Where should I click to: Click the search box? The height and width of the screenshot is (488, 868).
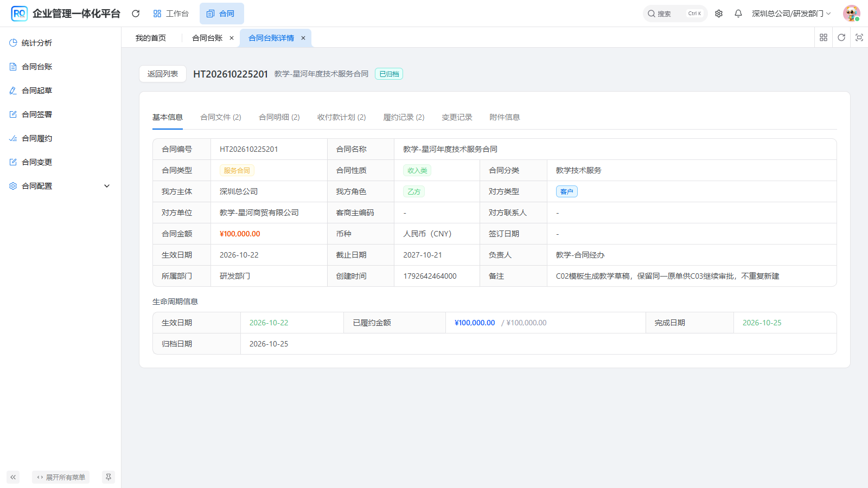(675, 14)
